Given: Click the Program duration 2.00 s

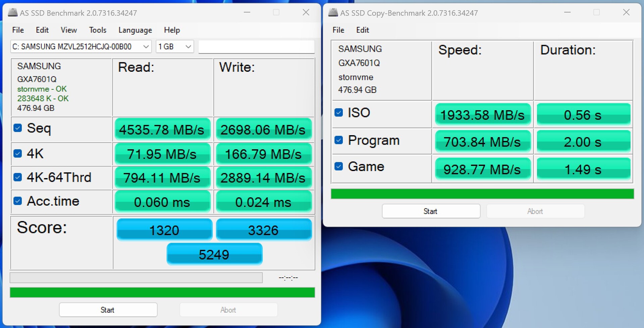Looking at the screenshot, I should coord(584,142).
